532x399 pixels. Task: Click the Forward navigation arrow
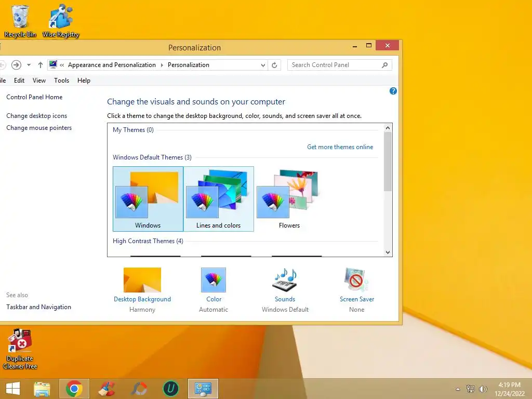click(x=16, y=65)
